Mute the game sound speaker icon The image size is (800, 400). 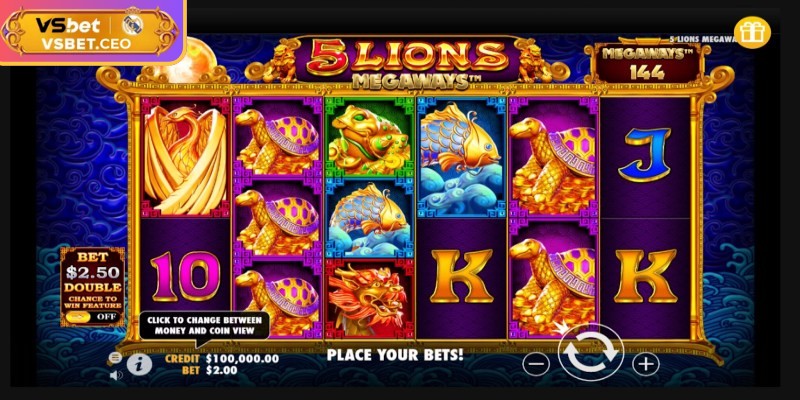point(116,376)
